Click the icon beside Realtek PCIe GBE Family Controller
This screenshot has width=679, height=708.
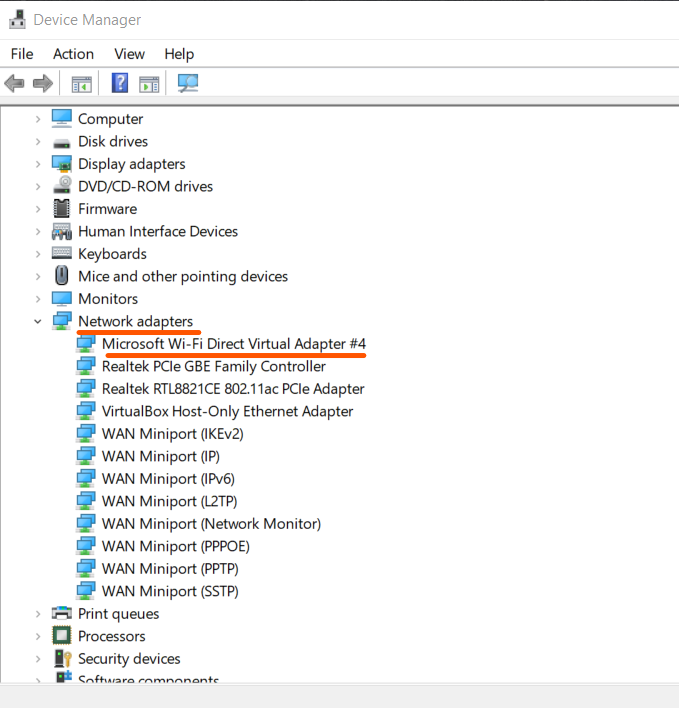coord(86,366)
